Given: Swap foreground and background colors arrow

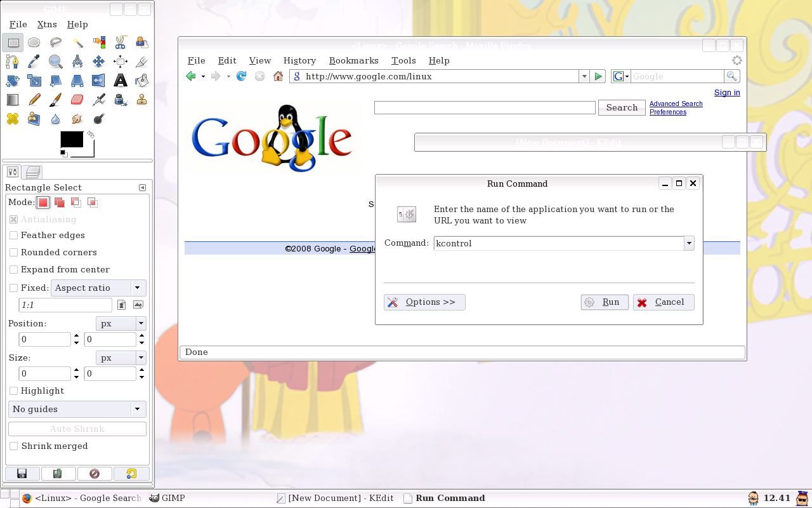Looking at the screenshot, I should (x=91, y=135).
